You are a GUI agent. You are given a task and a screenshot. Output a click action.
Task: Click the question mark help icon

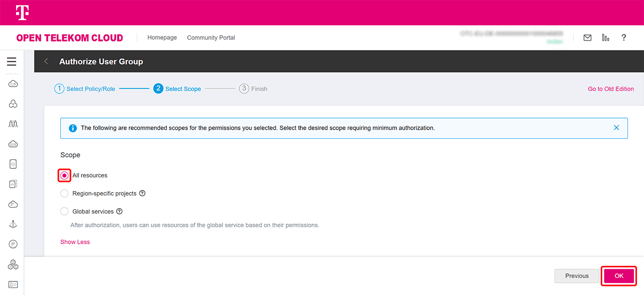point(624,38)
